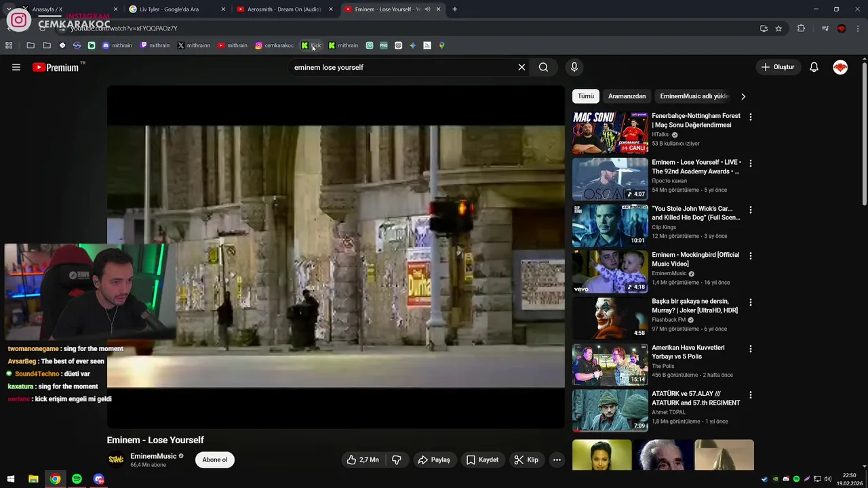Viewport: 868px width, 488px height.
Task: Switch to Liv Tyler Google tab
Action: [178, 9]
